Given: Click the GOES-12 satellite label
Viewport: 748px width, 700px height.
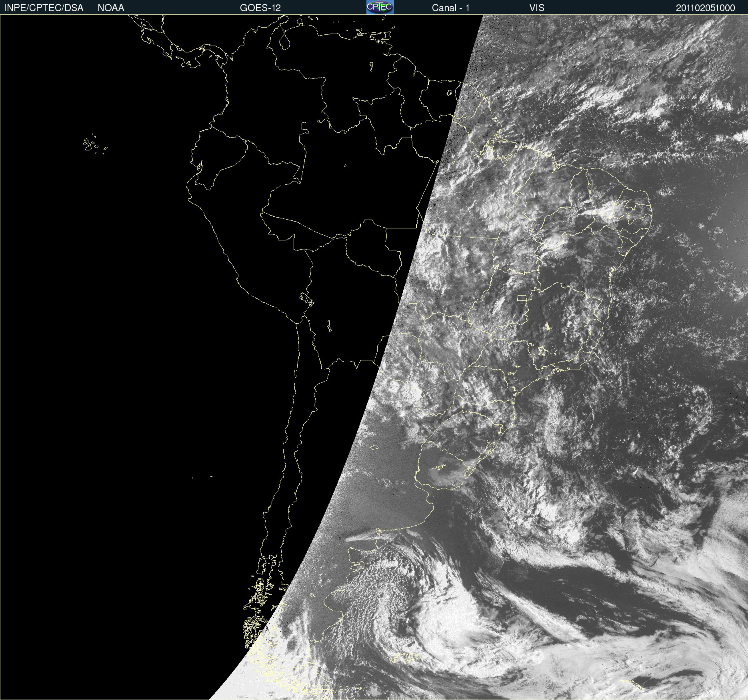Looking at the screenshot, I should click(x=260, y=8).
